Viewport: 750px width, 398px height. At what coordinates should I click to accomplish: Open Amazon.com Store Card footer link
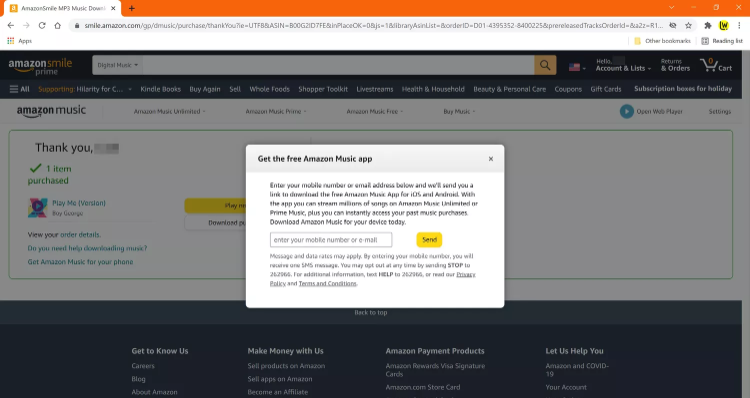423,387
